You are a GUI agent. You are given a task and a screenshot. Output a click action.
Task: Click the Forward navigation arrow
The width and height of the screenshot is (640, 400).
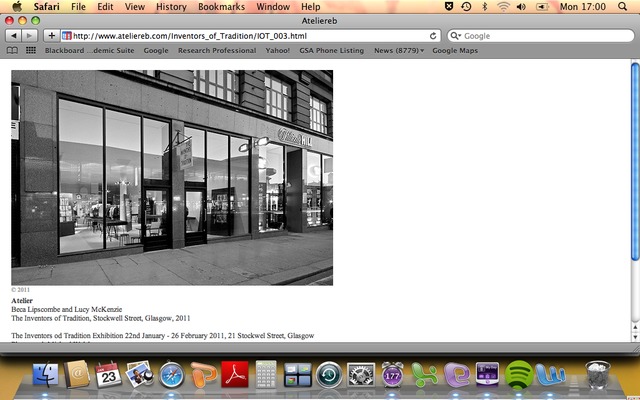[x=29, y=36]
